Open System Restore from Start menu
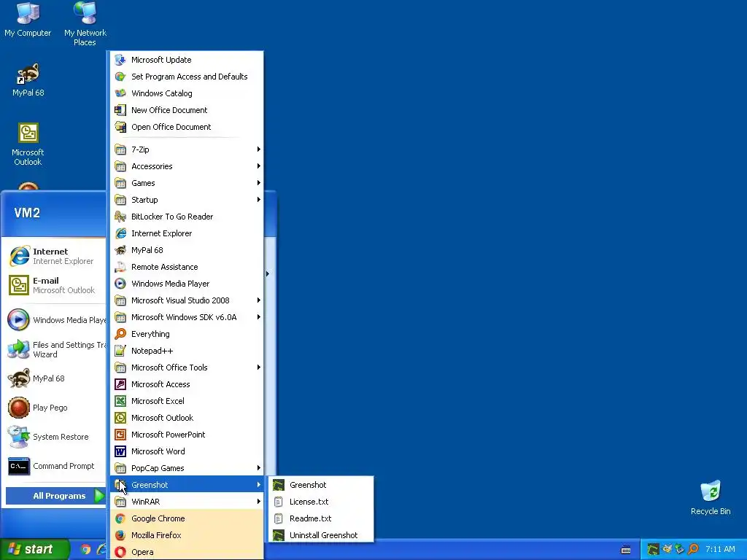Image resolution: width=747 pixels, height=560 pixels. pos(55,437)
